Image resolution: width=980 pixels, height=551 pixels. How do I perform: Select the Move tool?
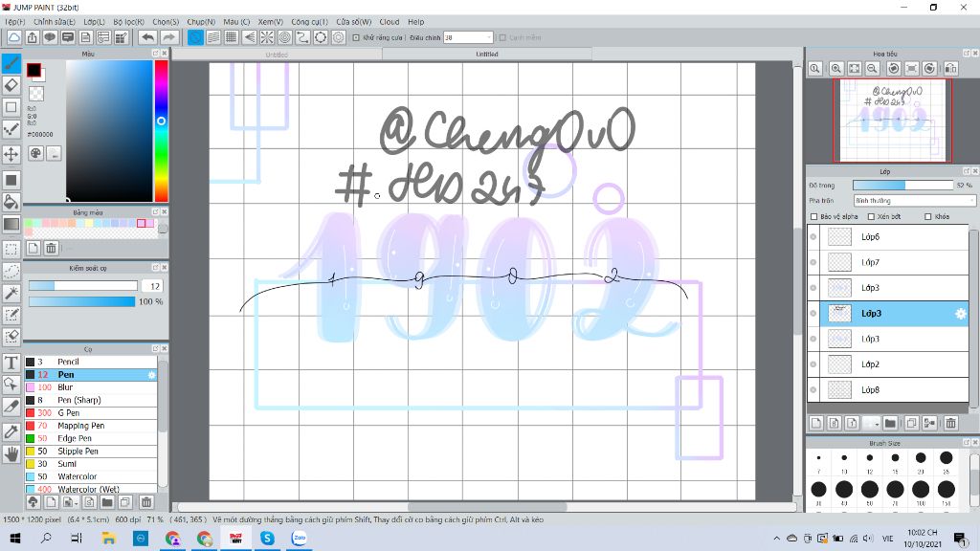click(11, 154)
